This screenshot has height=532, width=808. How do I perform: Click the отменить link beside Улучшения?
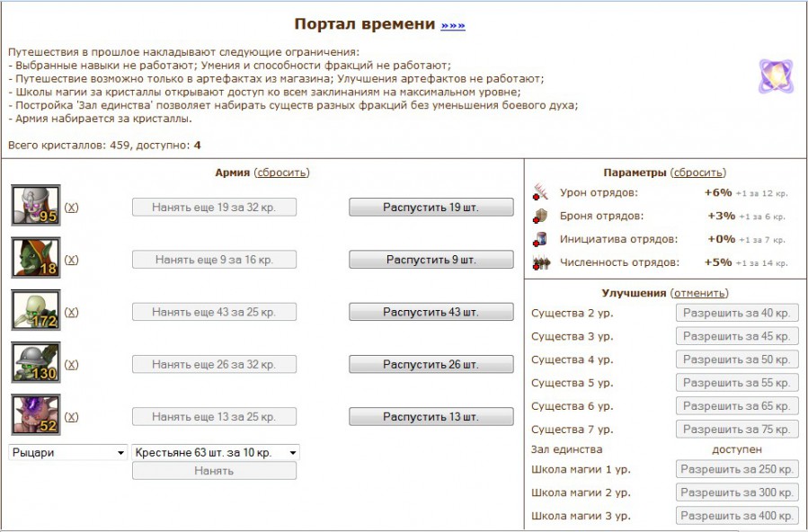[699, 293]
